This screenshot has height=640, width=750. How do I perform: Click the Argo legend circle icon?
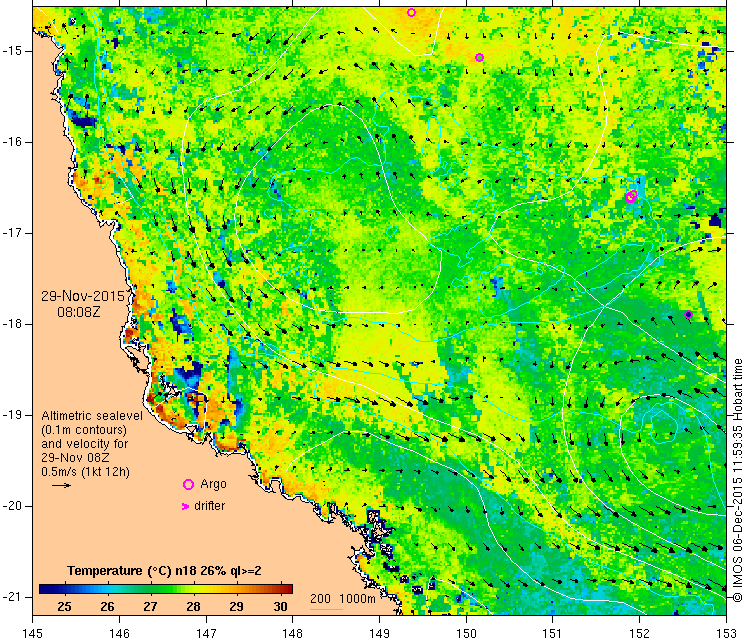click(x=188, y=485)
